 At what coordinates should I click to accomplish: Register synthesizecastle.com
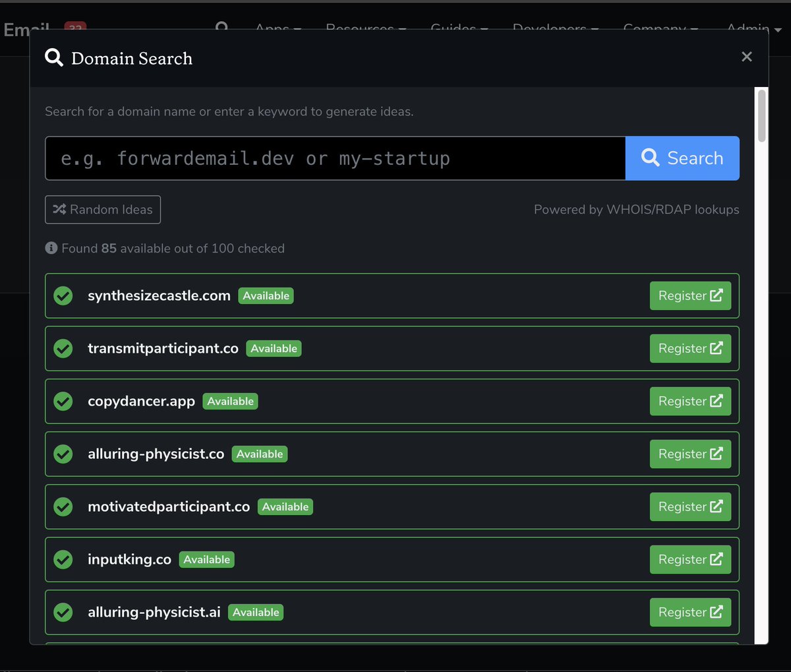tap(690, 295)
